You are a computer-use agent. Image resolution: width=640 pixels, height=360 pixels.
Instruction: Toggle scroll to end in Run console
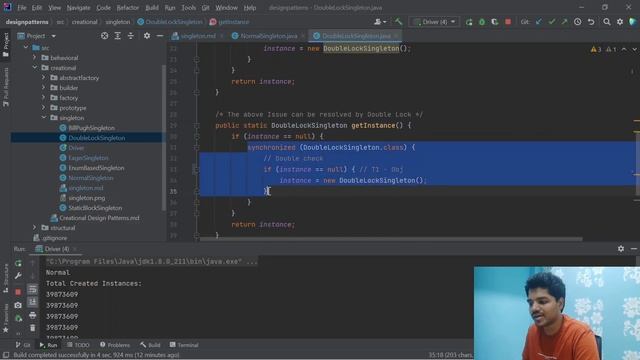click(33, 302)
